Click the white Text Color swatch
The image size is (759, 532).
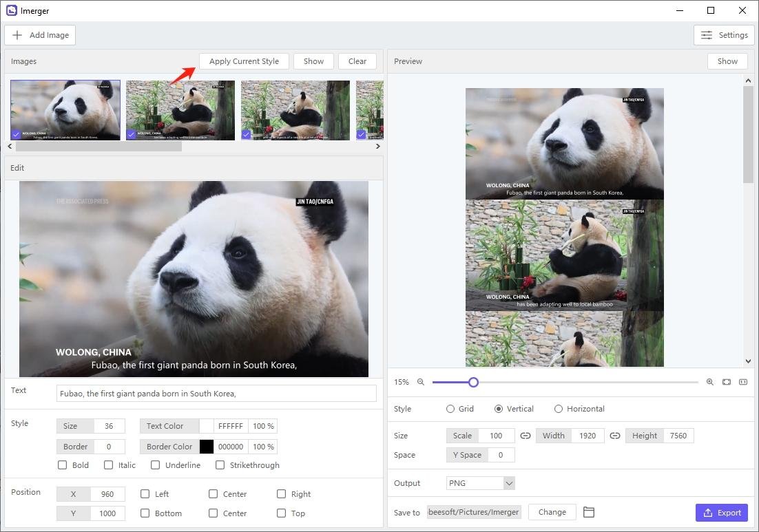[206, 426]
